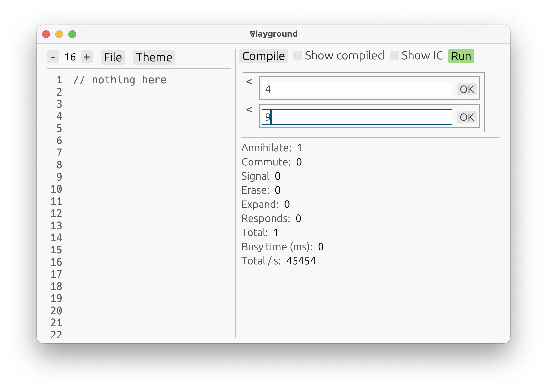Click code line 1 comment text
This screenshot has width=547, height=392.
tap(120, 80)
